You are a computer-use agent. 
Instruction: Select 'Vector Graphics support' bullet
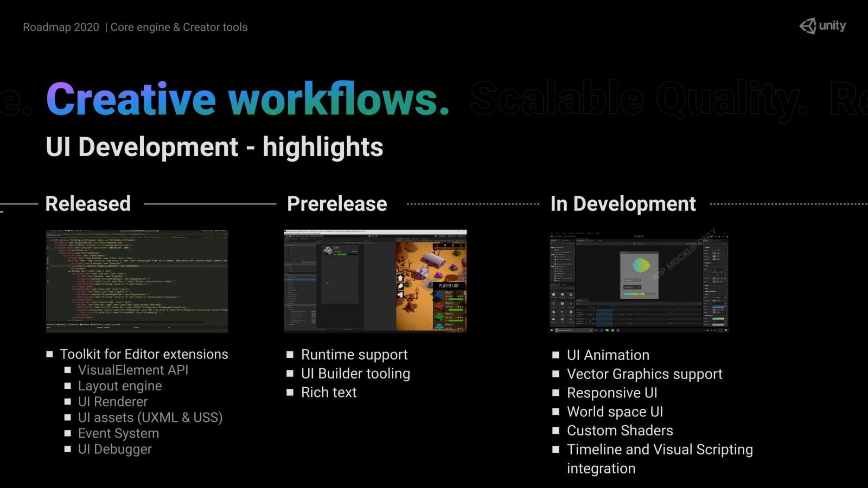click(644, 374)
